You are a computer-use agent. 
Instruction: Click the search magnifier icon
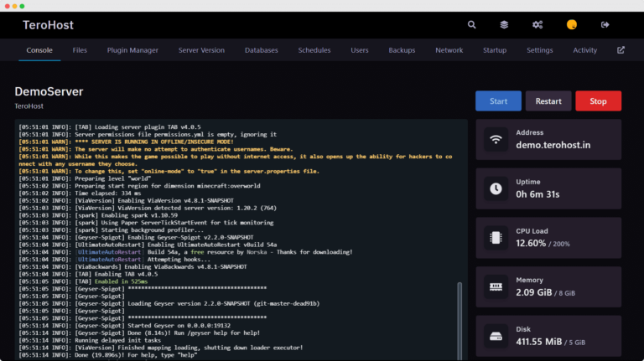click(472, 25)
